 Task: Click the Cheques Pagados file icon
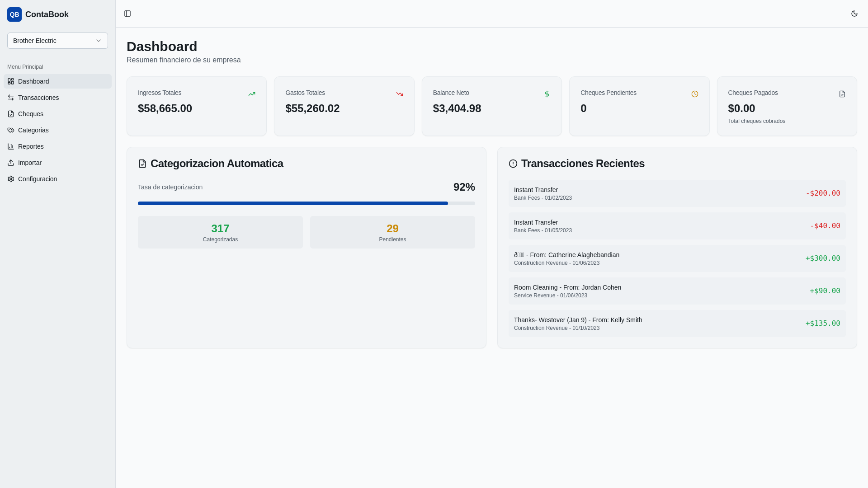(x=842, y=94)
